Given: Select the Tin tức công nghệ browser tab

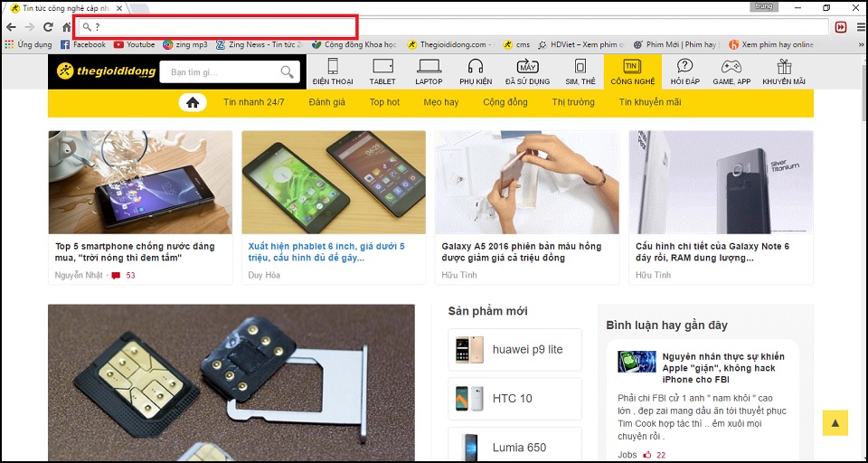Looking at the screenshot, I should [x=66, y=8].
